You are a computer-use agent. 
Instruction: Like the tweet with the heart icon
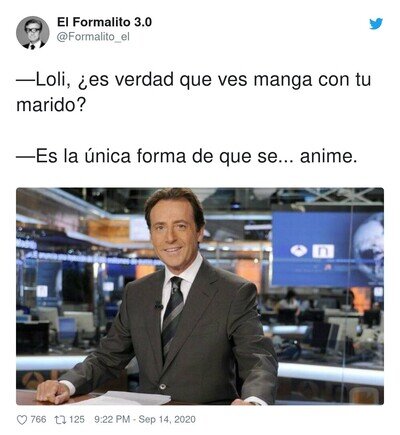22,420
